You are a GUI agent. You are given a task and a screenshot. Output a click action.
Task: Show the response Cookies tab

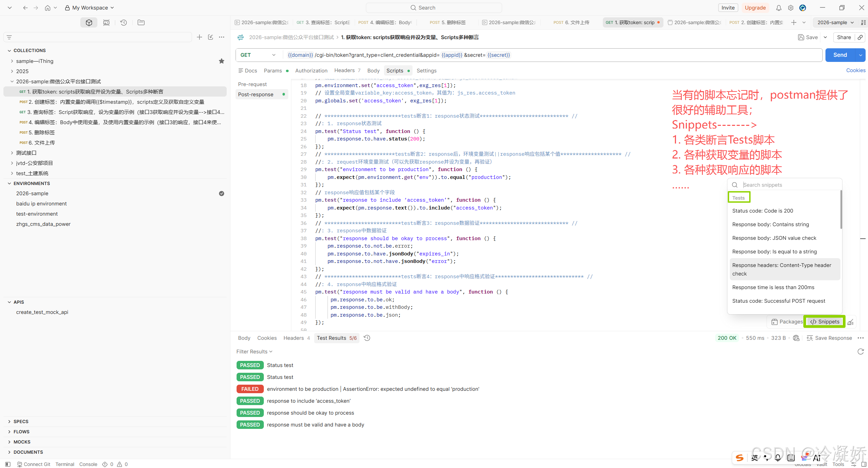point(267,338)
